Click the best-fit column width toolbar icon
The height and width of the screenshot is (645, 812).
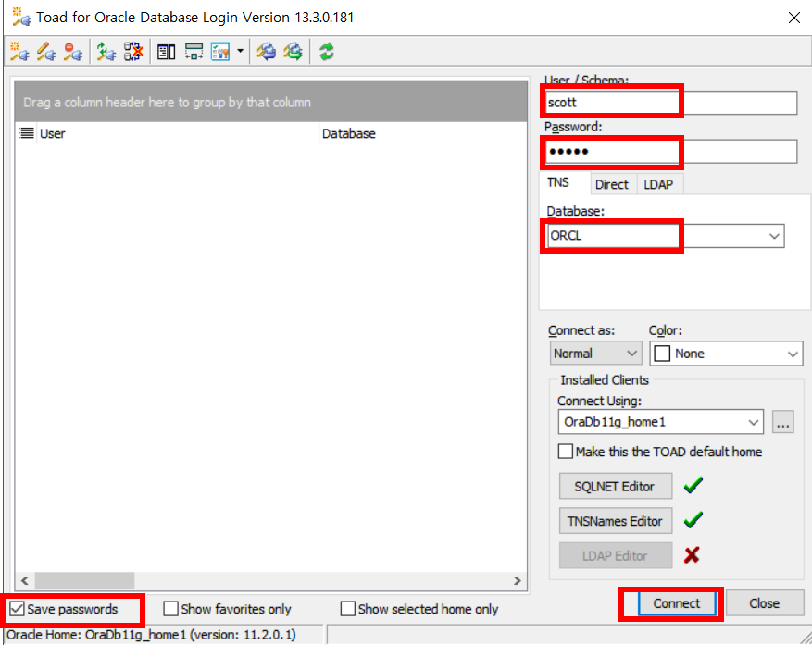194,52
